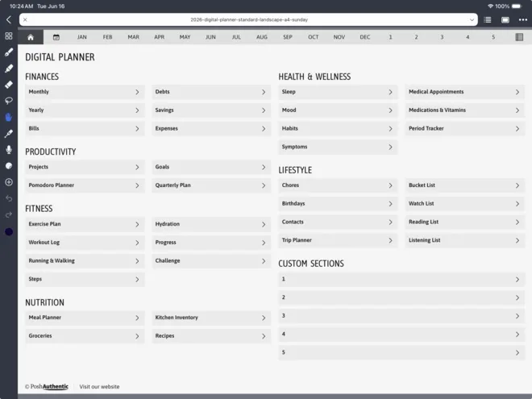Image resolution: width=532 pixels, height=399 pixels.
Task: Select the pointer tool below the hand
Action: pyautogui.click(x=9, y=133)
